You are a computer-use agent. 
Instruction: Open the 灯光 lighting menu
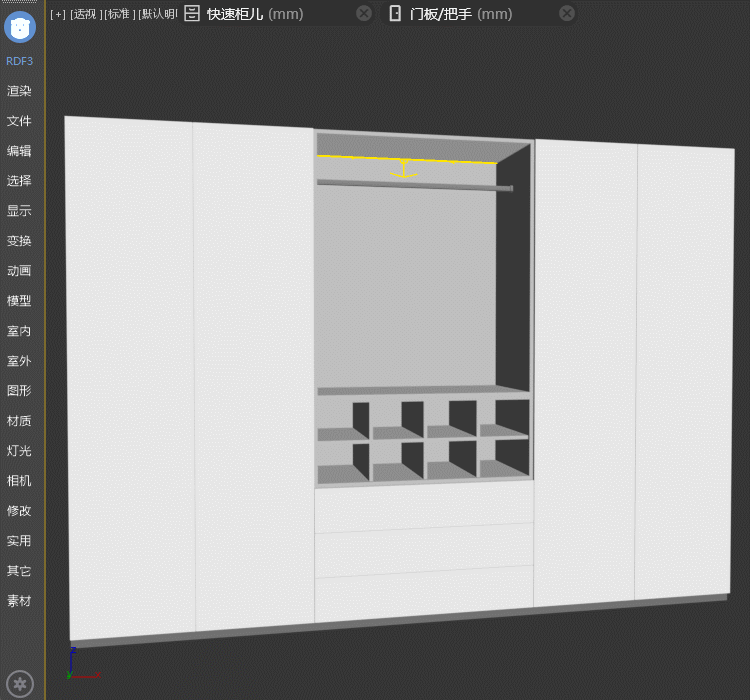point(19,451)
